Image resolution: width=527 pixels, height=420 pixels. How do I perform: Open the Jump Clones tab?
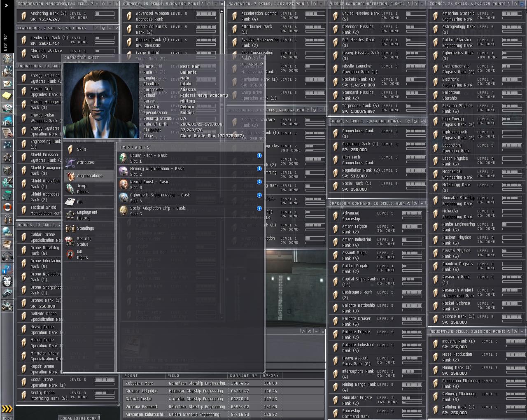coord(82,189)
